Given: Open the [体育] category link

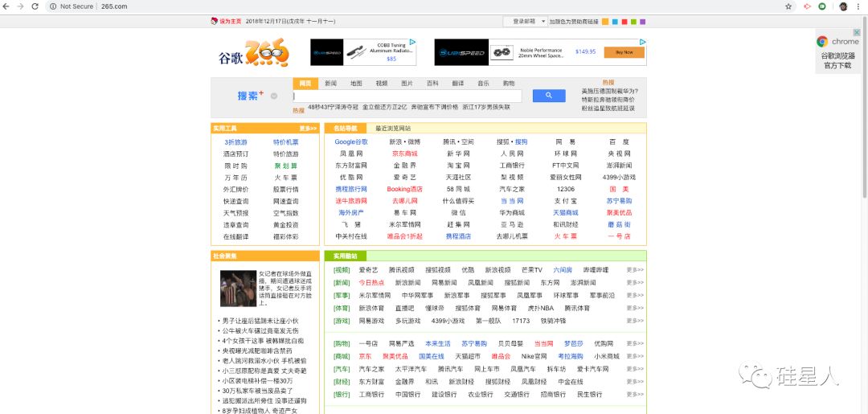Looking at the screenshot, I should click(342, 308).
